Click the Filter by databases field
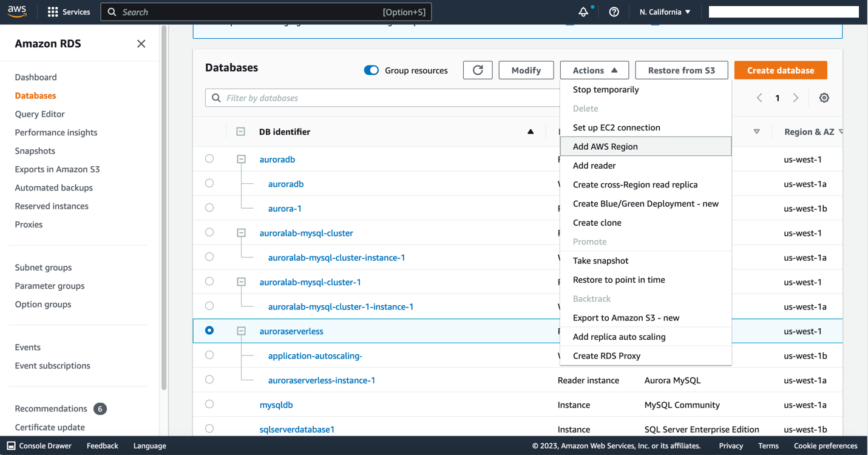Image resolution: width=868 pixels, height=455 pixels. click(x=382, y=98)
